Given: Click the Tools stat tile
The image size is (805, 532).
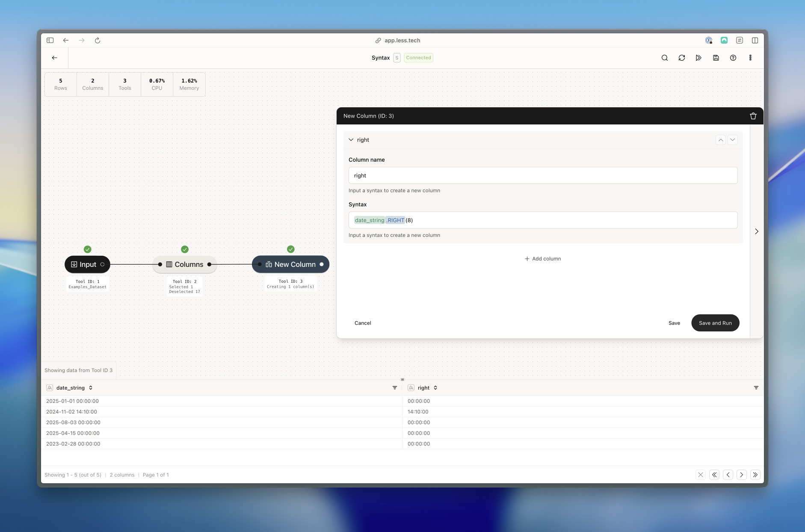Looking at the screenshot, I should 125,84.
